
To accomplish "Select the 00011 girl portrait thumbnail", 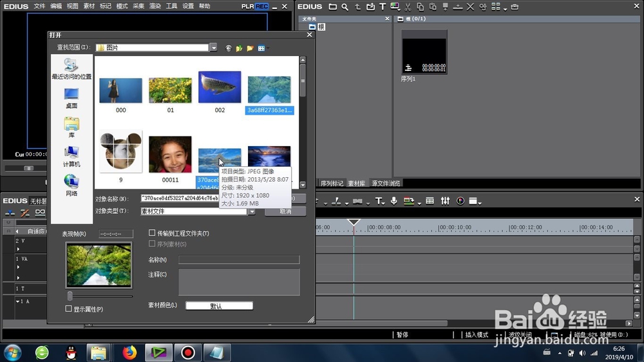I will tap(170, 155).
